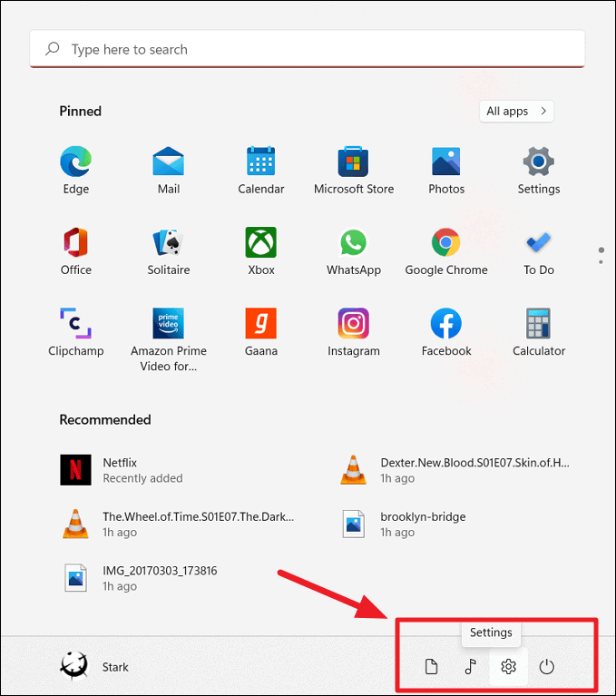This screenshot has height=696, width=616.
Task: Open Instagram from the pinned apps
Action: [x=354, y=332]
